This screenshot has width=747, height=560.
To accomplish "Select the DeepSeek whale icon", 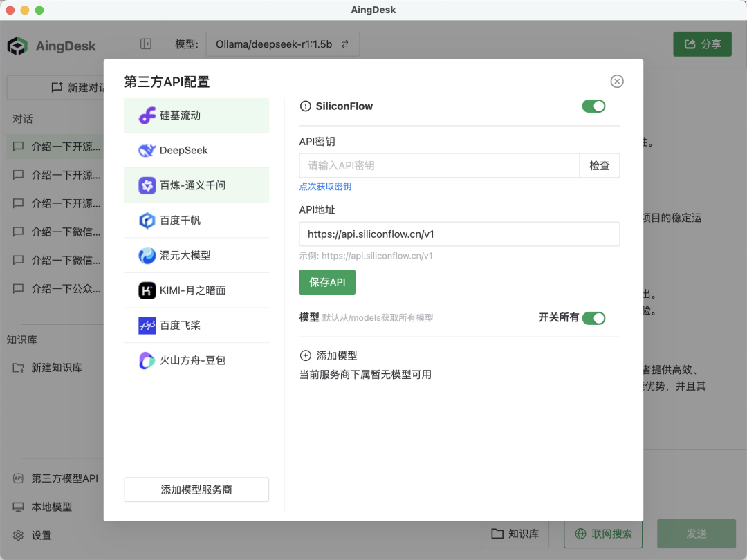I will point(147,151).
